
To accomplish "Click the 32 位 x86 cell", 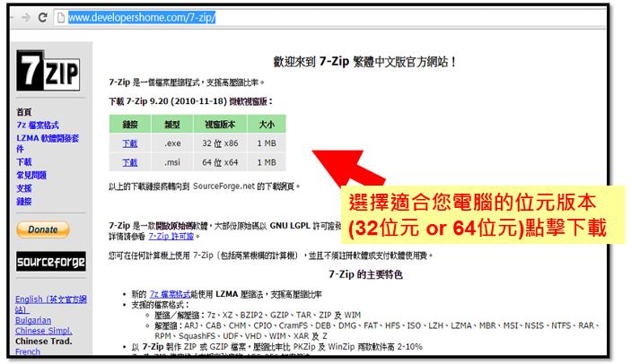I will pyautogui.click(x=220, y=143).
